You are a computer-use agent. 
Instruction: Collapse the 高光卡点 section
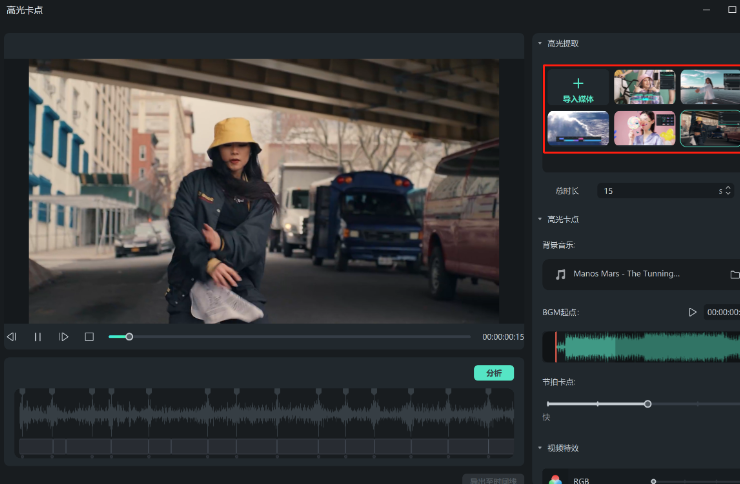tap(540, 219)
